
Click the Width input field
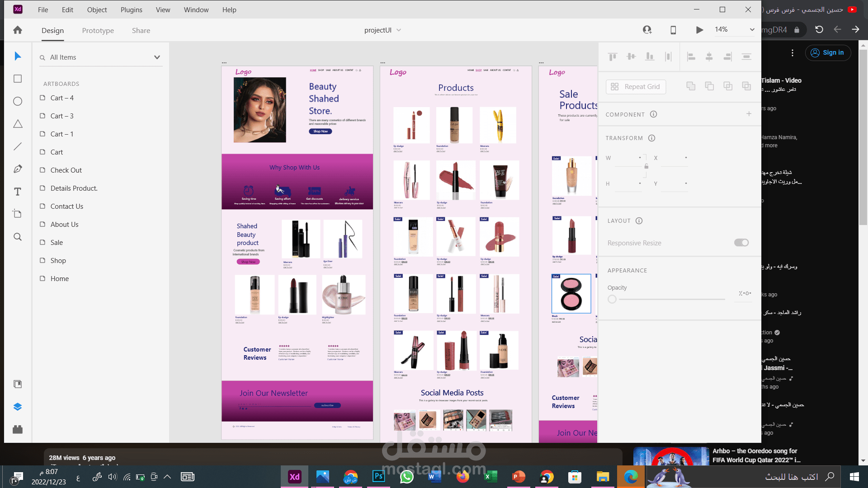pyautogui.click(x=628, y=158)
